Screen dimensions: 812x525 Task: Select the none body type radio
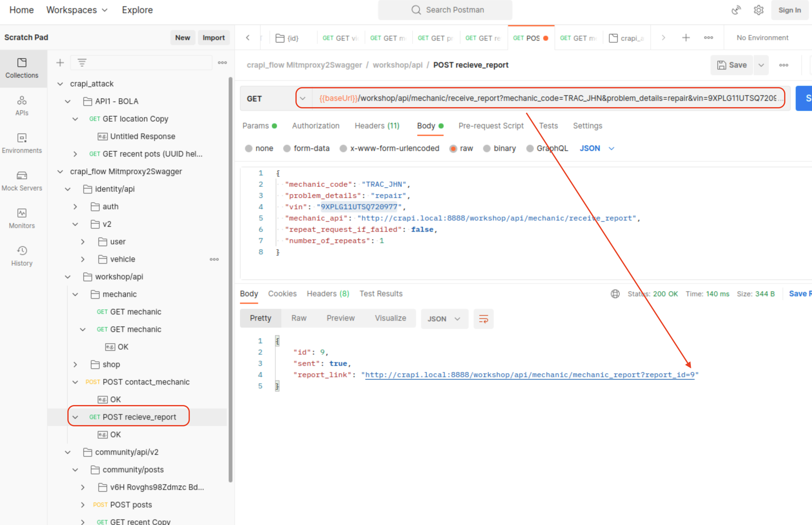click(x=249, y=149)
